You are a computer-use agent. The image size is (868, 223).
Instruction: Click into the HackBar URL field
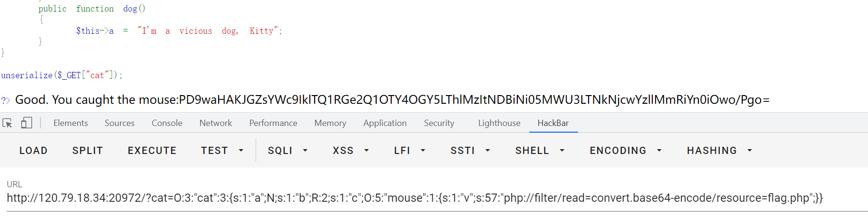coord(414,198)
